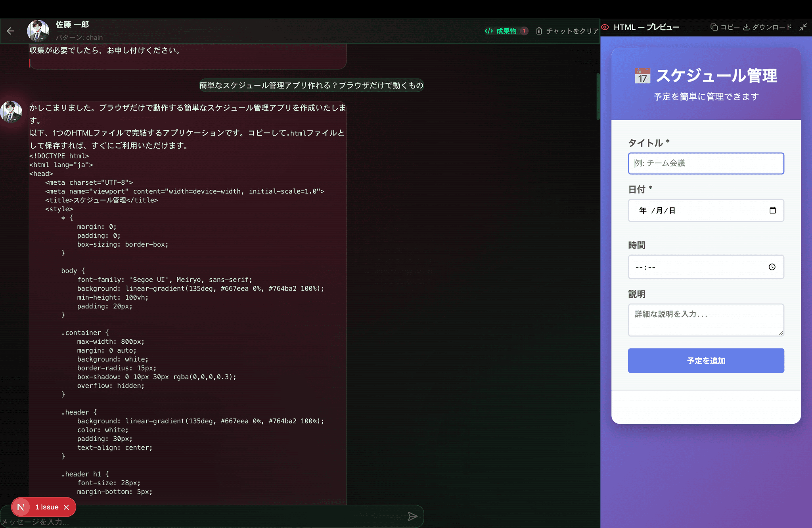Viewport: 812px width, 528px height.
Task: Click the コピー copy icon
Action: 714,27
